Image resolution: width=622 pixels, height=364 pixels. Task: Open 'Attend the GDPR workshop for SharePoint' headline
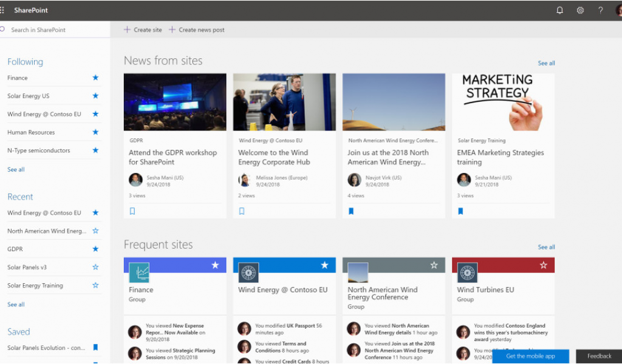(x=173, y=157)
